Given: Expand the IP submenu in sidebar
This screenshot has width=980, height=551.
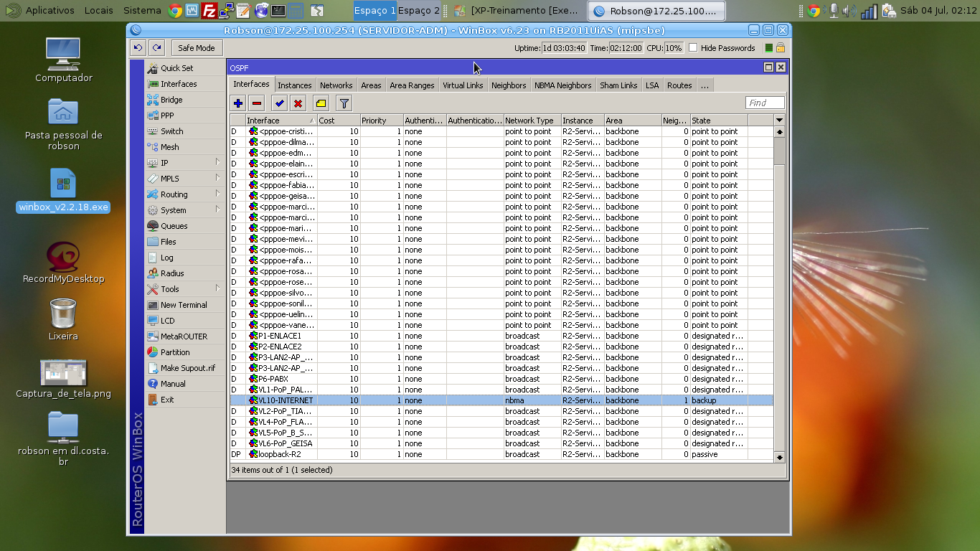Looking at the screenshot, I should click(x=185, y=163).
